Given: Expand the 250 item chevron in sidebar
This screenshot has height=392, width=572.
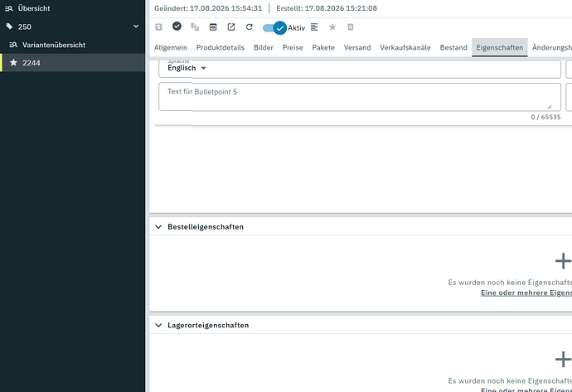Looking at the screenshot, I should click(136, 27).
